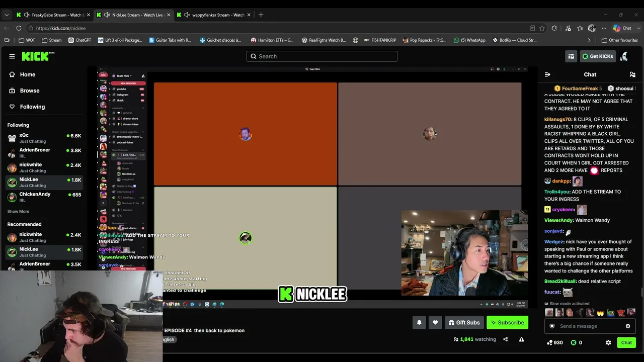Go to Home in the Kick sidebar
The height and width of the screenshot is (362, 644).
[23, 74]
